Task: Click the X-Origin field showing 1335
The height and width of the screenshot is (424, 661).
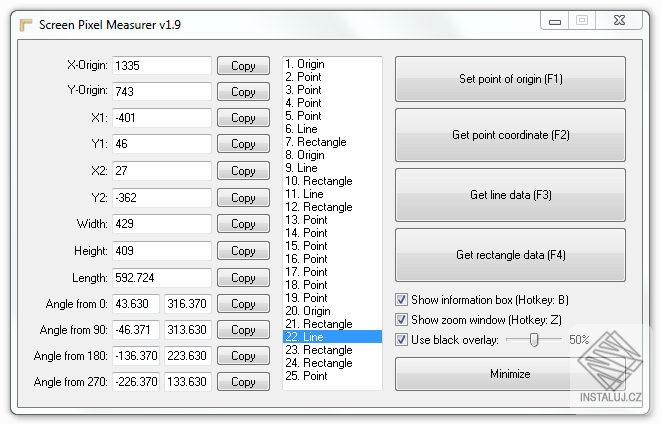Action: point(162,66)
